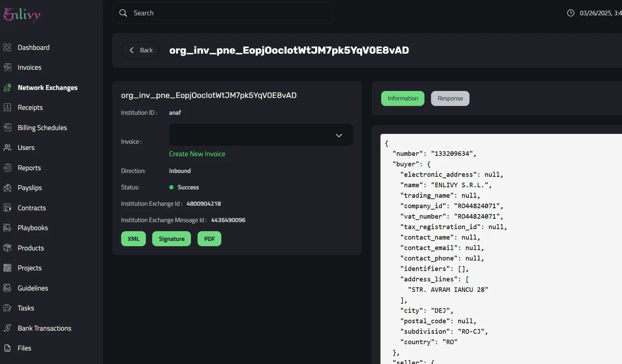Click the Institution ID value anaf
Viewport: 622px width, 364px height.
tap(175, 113)
